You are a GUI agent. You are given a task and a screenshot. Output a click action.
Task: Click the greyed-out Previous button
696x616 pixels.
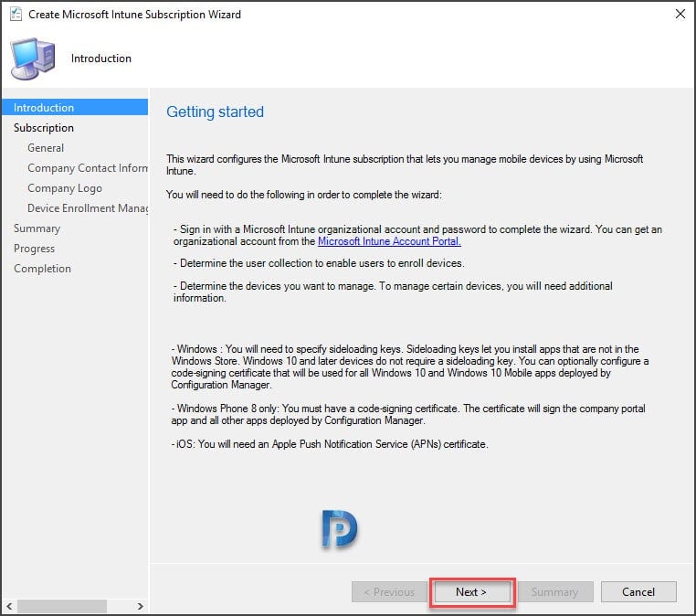[389, 591]
